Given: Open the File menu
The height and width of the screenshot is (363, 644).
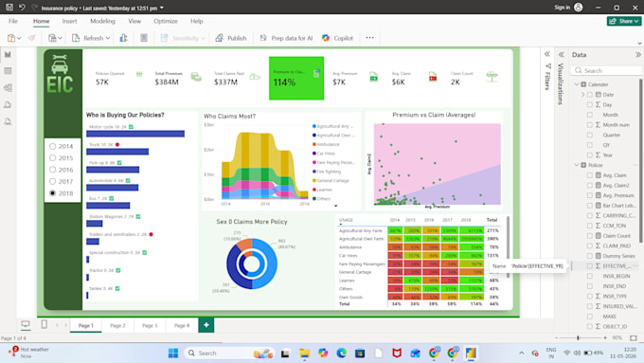Looking at the screenshot, I should point(13,21).
